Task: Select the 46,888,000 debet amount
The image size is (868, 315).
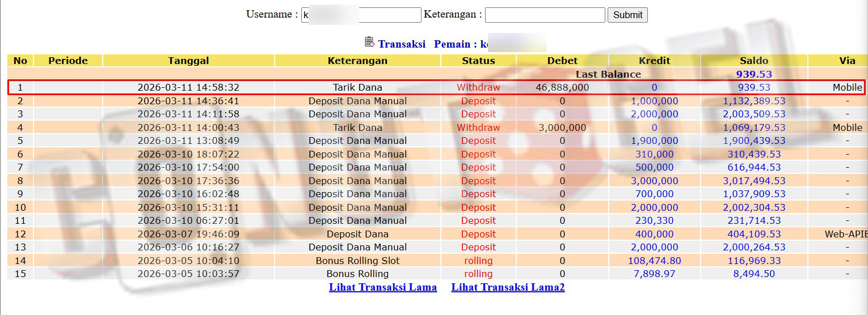Action: click(562, 88)
